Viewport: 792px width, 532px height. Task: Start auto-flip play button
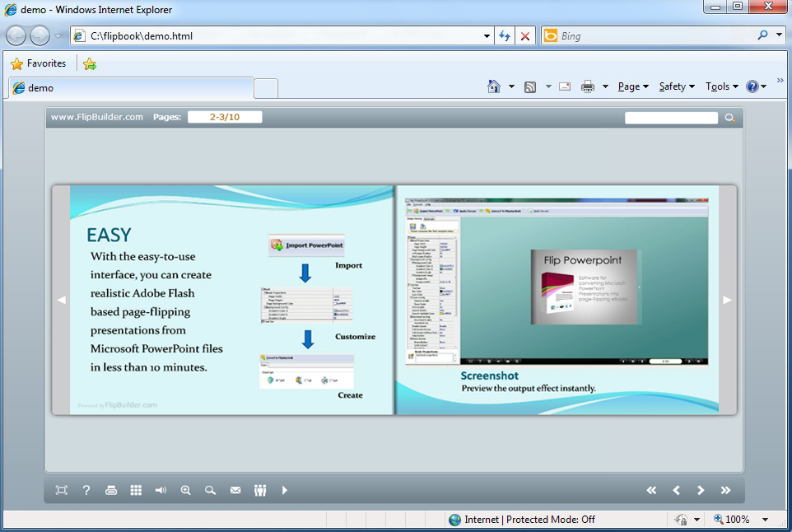(285, 491)
